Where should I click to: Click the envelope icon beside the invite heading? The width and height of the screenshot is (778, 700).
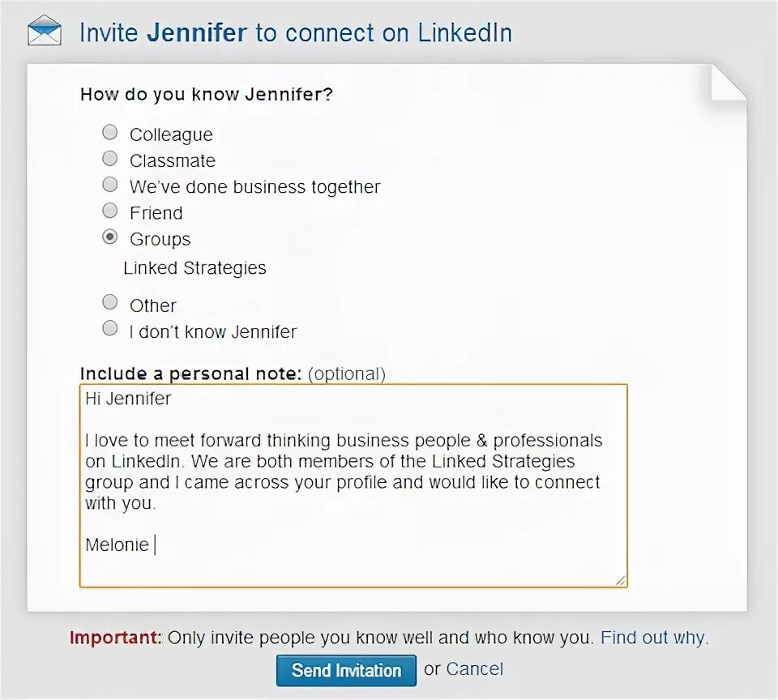pyautogui.click(x=45, y=32)
